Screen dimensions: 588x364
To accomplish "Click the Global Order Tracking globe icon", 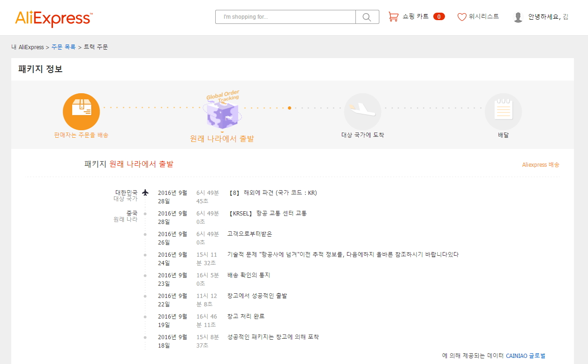I will coord(222,112).
